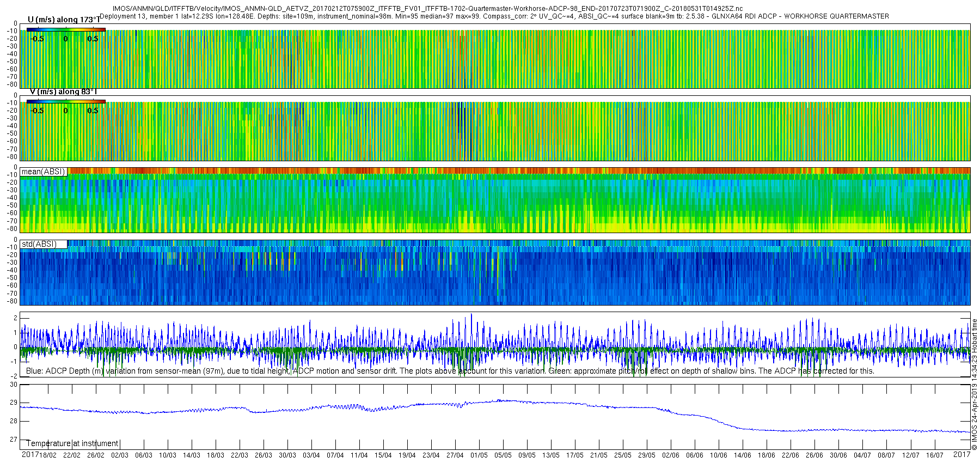Click the 23/04 date tick label
980x463 pixels.
coord(431,455)
